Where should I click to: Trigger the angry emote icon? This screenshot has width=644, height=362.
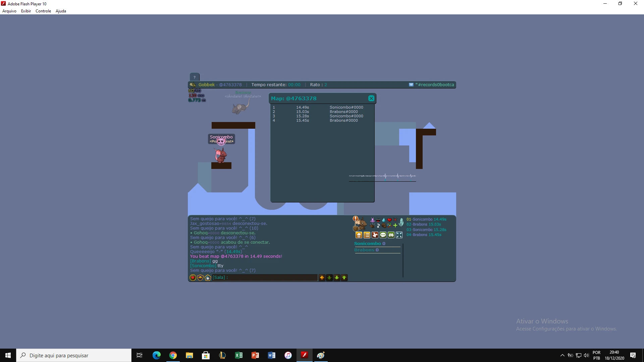pyautogui.click(x=395, y=220)
